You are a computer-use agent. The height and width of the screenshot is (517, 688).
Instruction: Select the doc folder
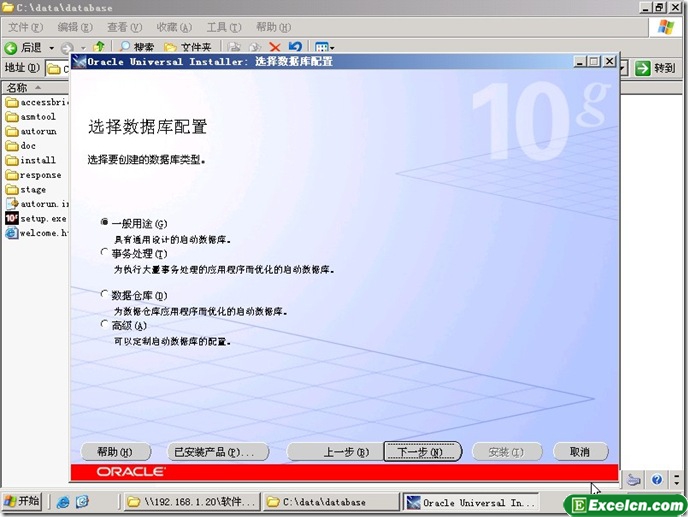(21, 146)
